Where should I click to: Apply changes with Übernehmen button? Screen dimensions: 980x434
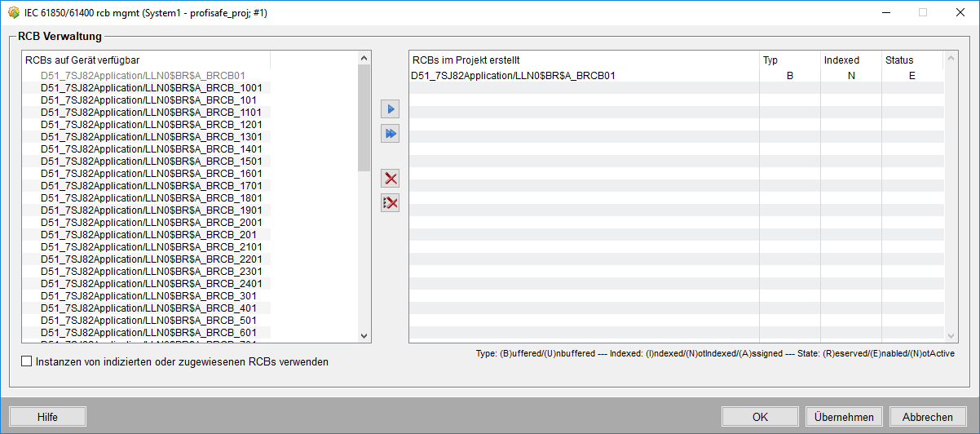tap(844, 417)
